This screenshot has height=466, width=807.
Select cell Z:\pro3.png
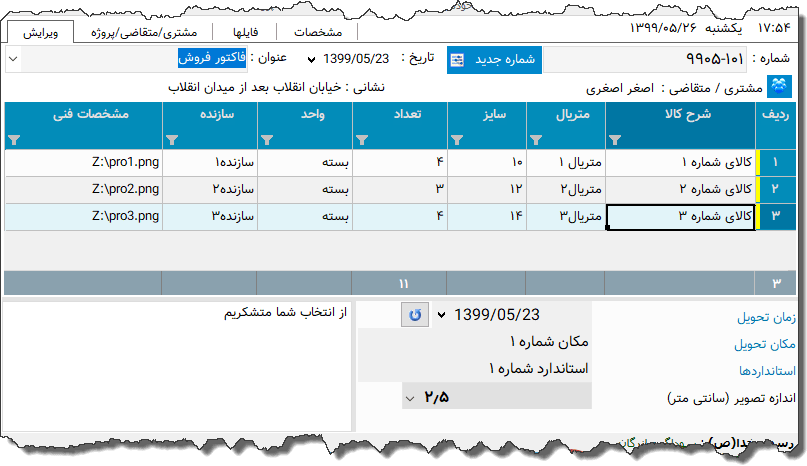click(83, 216)
